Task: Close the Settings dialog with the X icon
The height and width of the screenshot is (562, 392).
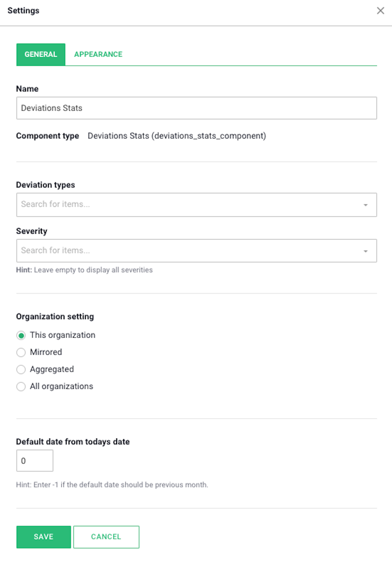Action: [x=380, y=11]
